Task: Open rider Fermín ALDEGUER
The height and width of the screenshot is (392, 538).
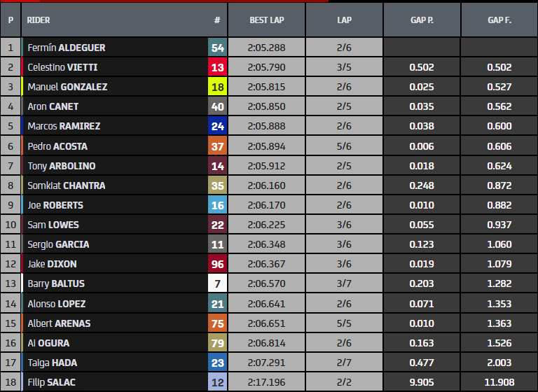Action: [x=67, y=48]
